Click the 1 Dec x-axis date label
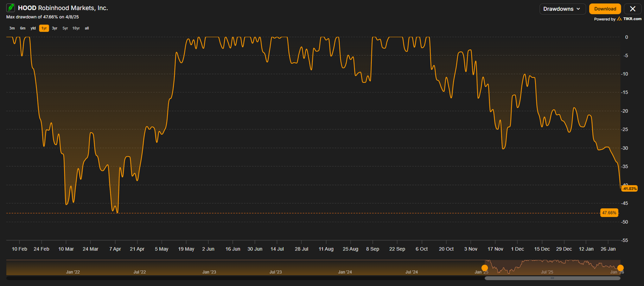 518,249
